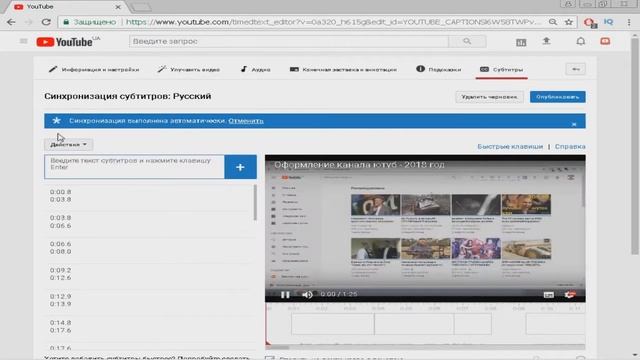Toggle captions in the video player
The width and height of the screenshot is (640, 360).
pos(549,295)
